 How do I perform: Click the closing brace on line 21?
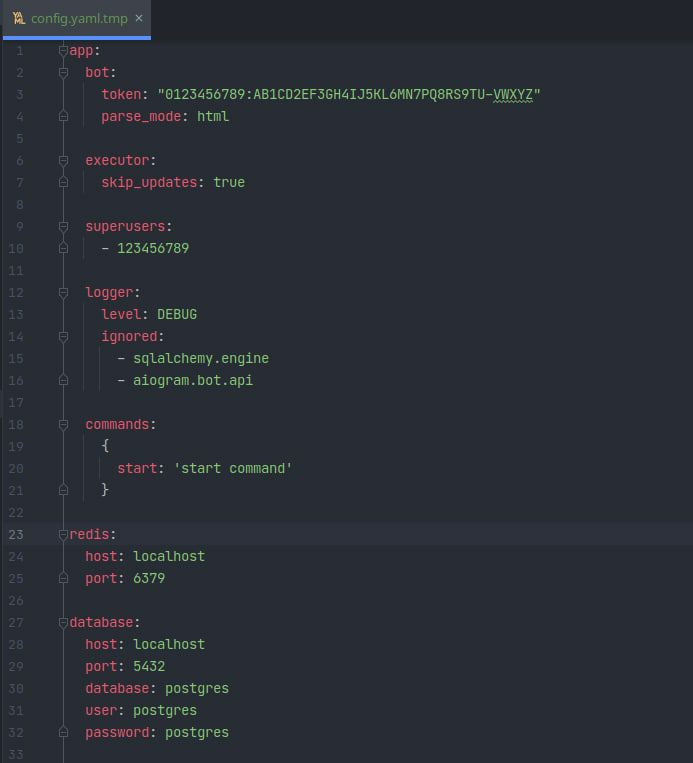pos(105,490)
